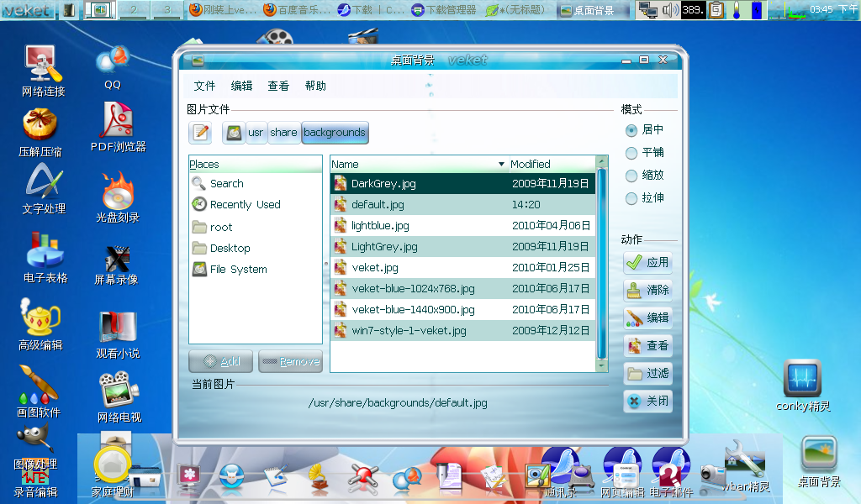Open the root folder in Places
This screenshot has height=504, width=861.
(x=256, y=227)
